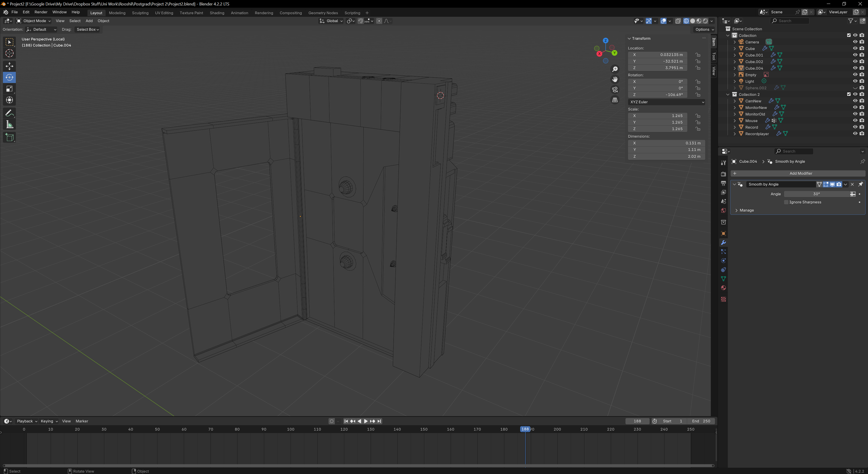
Task: Click the Options button in the viewport header
Action: pos(703,29)
